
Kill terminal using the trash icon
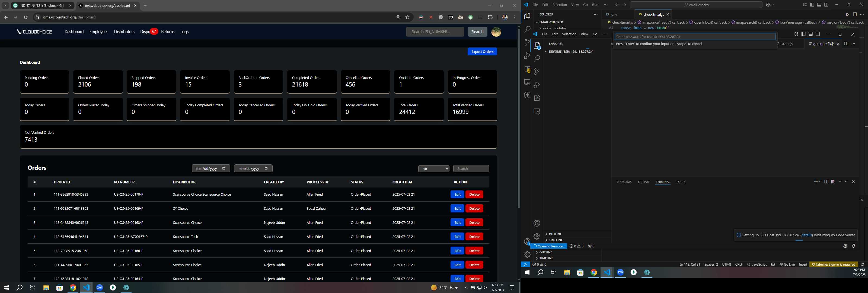click(833, 182)
